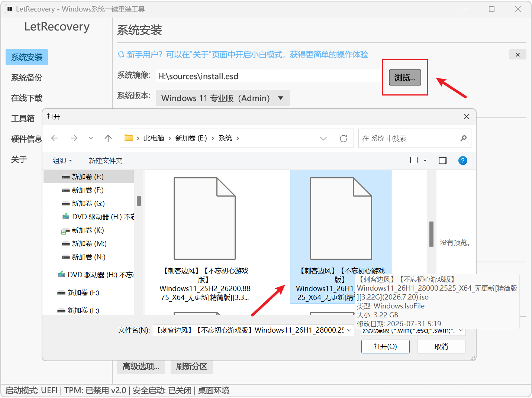This screenshot has width=532, height=398.
Task: Click the 打开(O) button
Action: [x=386, y=346]
